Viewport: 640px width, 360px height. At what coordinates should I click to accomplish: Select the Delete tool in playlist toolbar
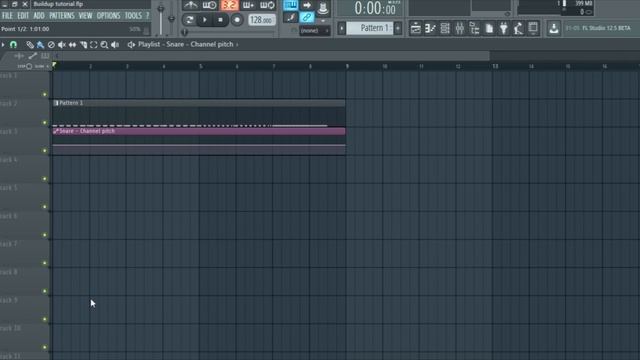51,44
